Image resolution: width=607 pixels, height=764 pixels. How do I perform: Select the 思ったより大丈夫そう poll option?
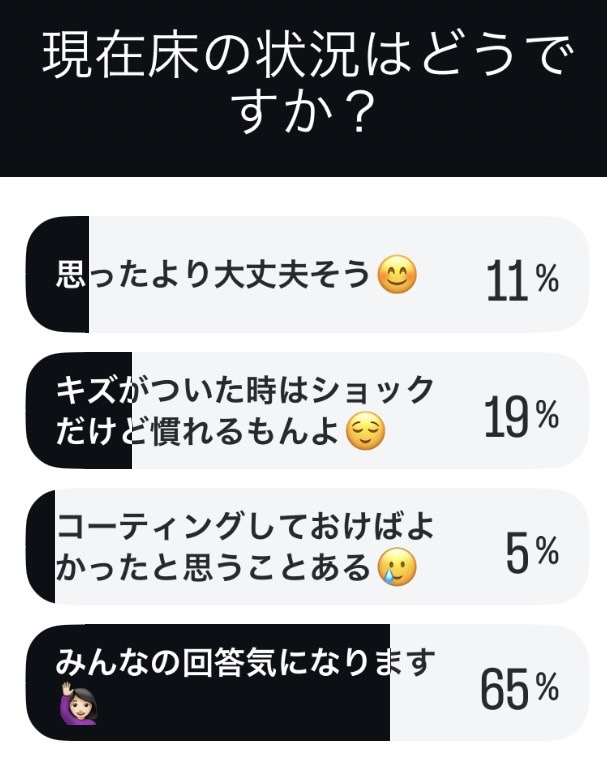[307, 274]
